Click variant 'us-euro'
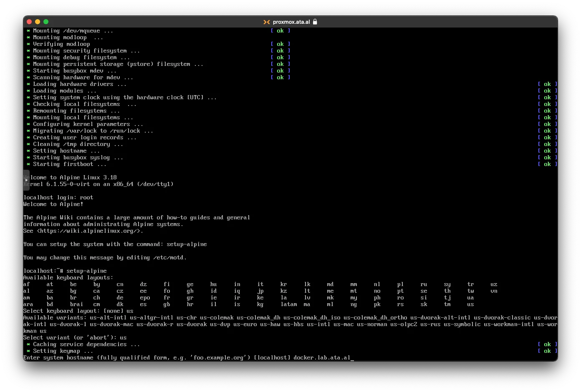Image resolution: width=581 pixels, height=392 pixels. click(245, 324)
